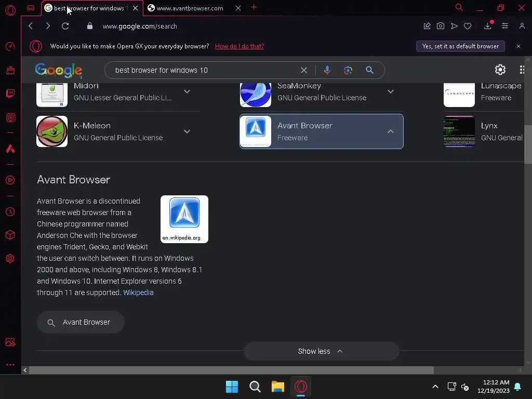The image size is (532, 399).
Task: Click the horizontal scrollbar thumb
Action: click(x=231, y=370)
